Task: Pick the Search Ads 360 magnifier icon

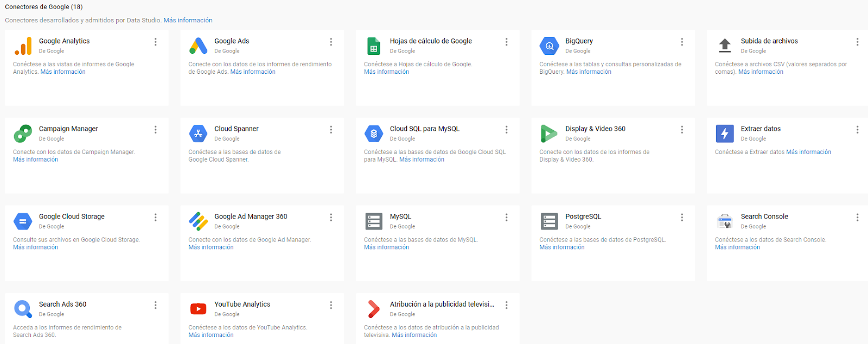Action: pos(23,309)
